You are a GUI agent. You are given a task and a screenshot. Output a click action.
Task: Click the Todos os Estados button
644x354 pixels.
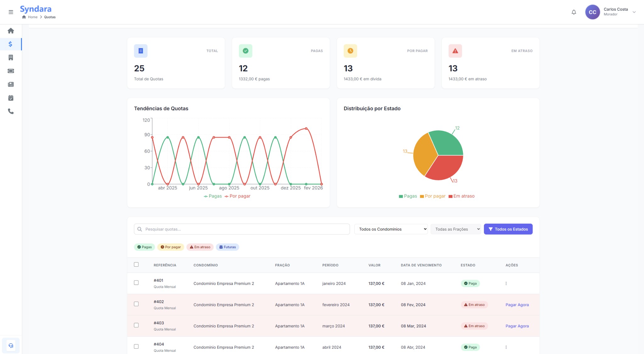(x=508, y=229)
